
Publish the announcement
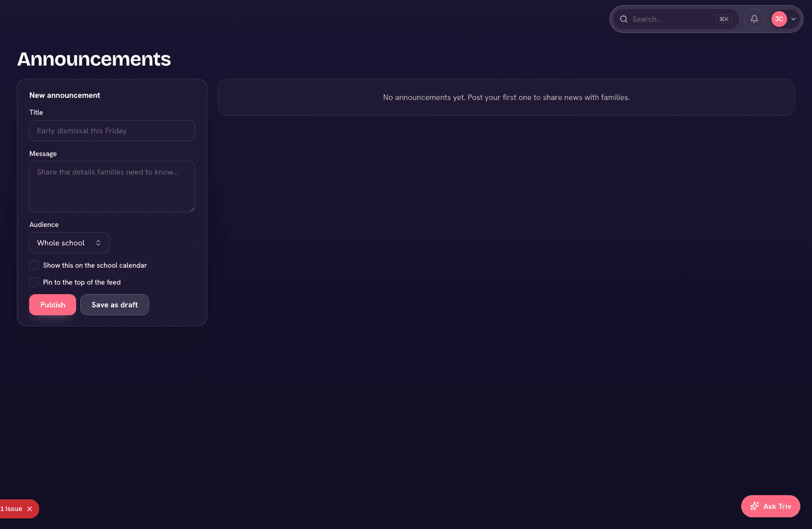(53, 305)
